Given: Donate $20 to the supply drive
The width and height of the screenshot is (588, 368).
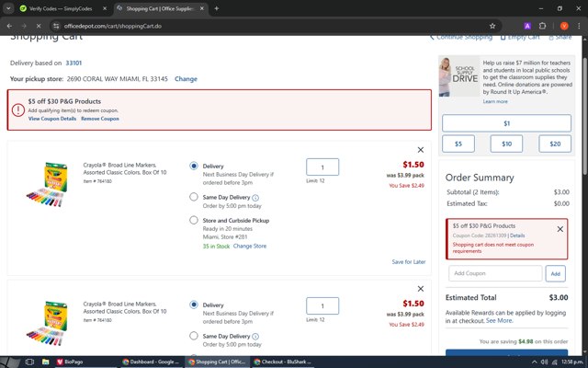Looking at the screenshot, I should [x=555, y=144].
